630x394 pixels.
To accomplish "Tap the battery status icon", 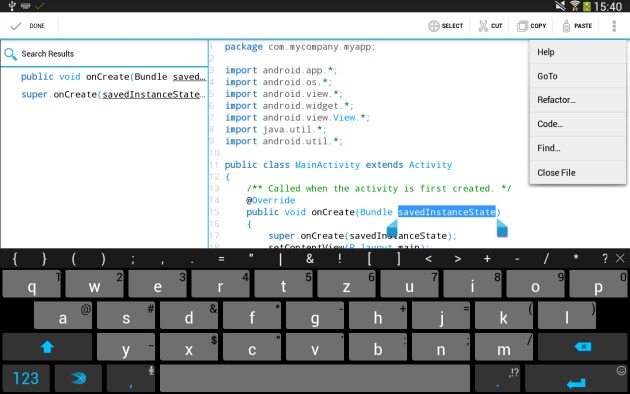I will 587,6.
